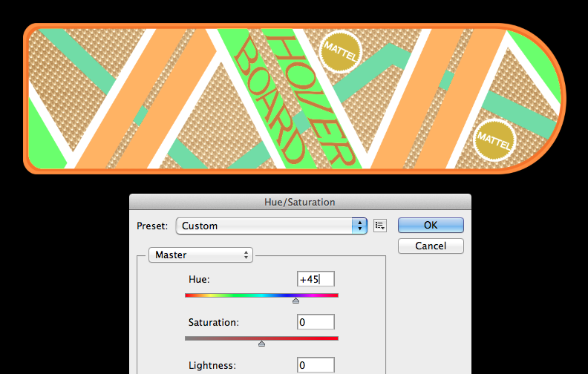Viewport: 588px width, 374px height.
Task: Open the Master channel dropdown
Action: [x=200, y=255]
